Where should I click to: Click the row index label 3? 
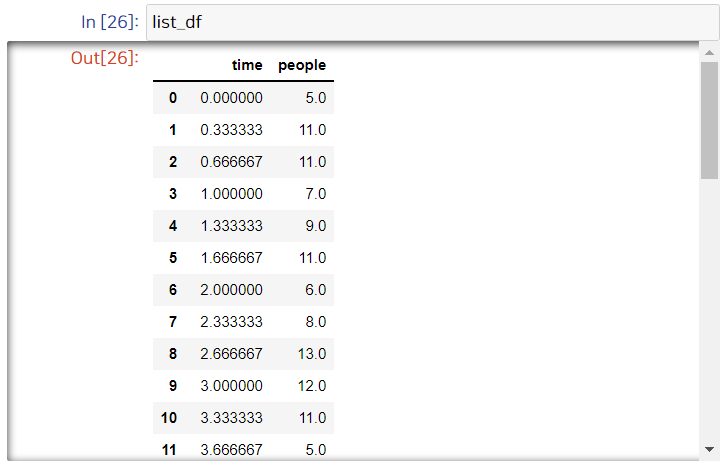(173, 194)
